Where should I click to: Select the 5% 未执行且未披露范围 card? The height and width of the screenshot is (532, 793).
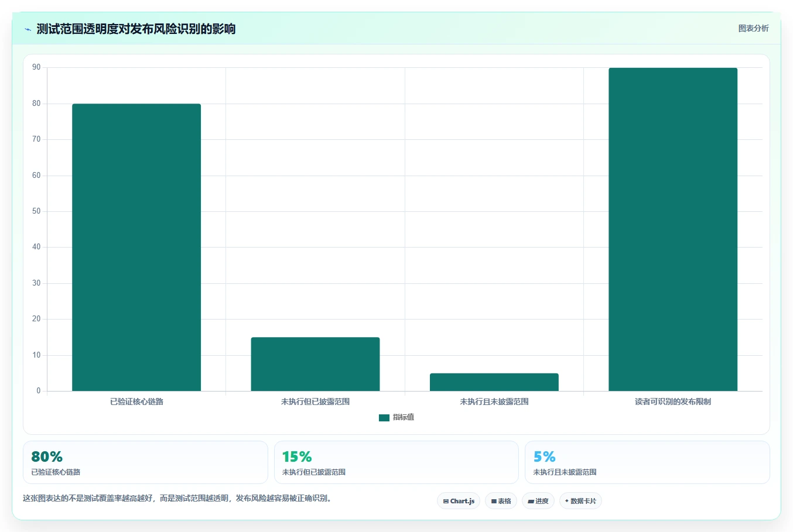point(647,462)
